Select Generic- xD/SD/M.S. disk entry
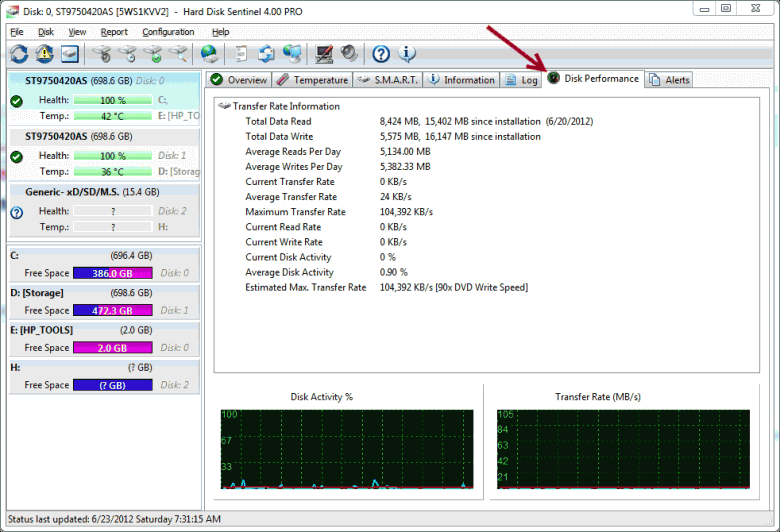 [x=104, y=192]
